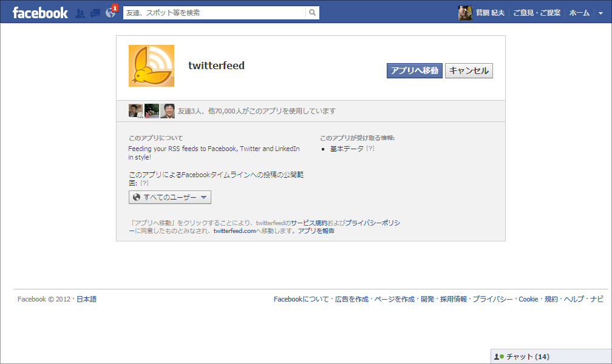Open the チャット (14) chat bar
This screenshot has width=612, height=364.
point(551,357)
